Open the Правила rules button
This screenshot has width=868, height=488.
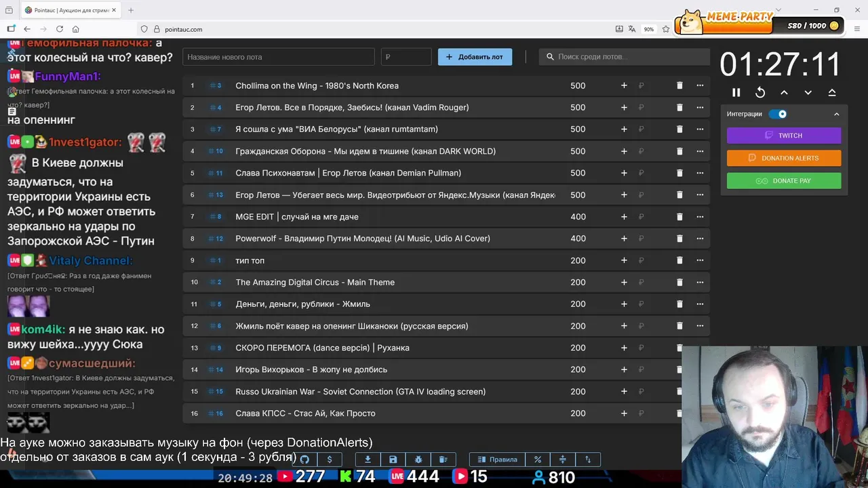click(497, 460)
